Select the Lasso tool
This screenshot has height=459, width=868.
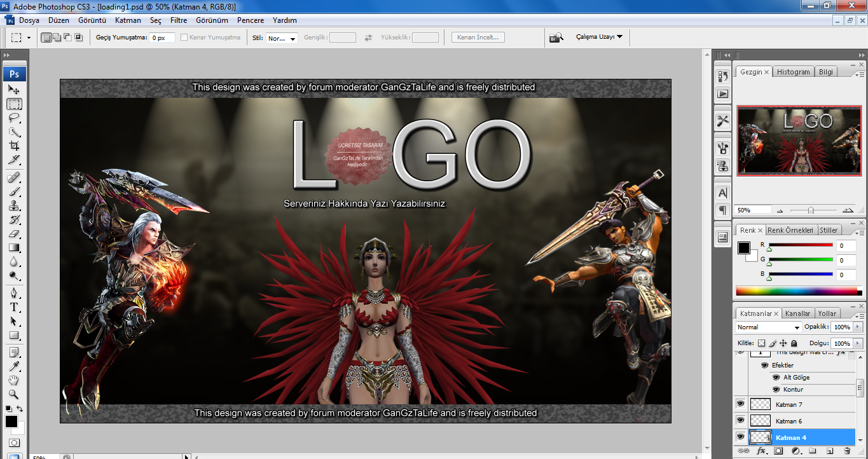click(14, 118)
